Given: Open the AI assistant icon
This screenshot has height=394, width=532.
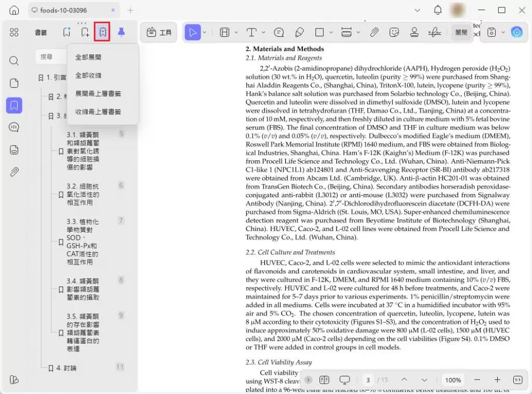Looking at the screenshot, I should click(x=517, y=32).
